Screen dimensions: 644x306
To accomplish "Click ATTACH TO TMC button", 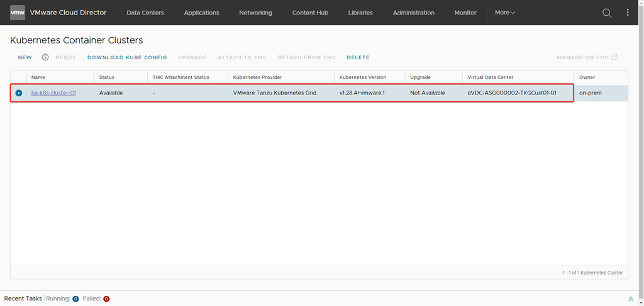I will coord(242,57).
